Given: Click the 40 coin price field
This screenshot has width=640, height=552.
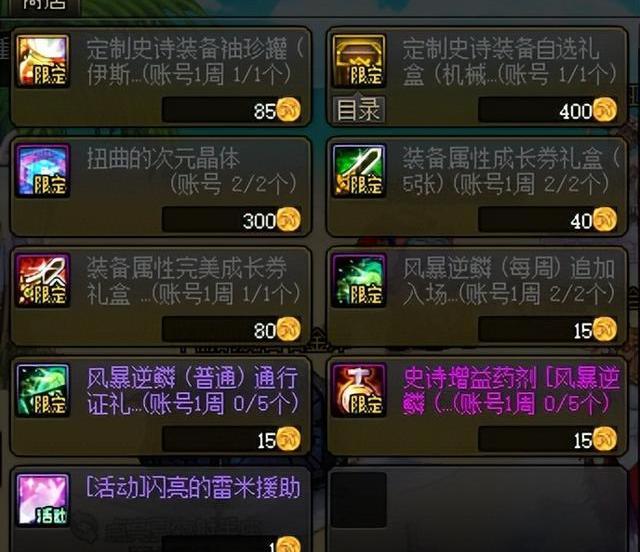Looking at the screenshot, I should 548,219.
